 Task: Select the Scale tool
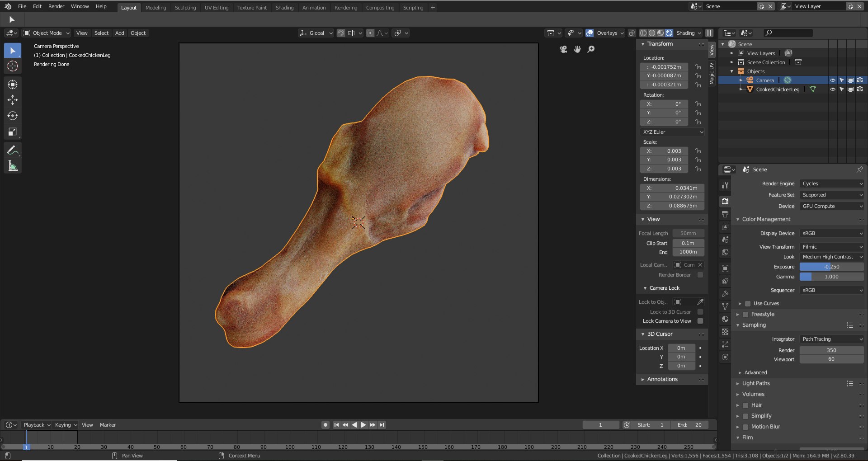pos(13,132)
